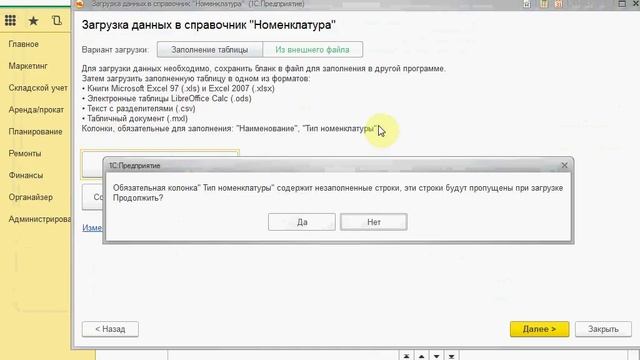
Task: Go back with the < Назад button
Action: coord(110,329)
